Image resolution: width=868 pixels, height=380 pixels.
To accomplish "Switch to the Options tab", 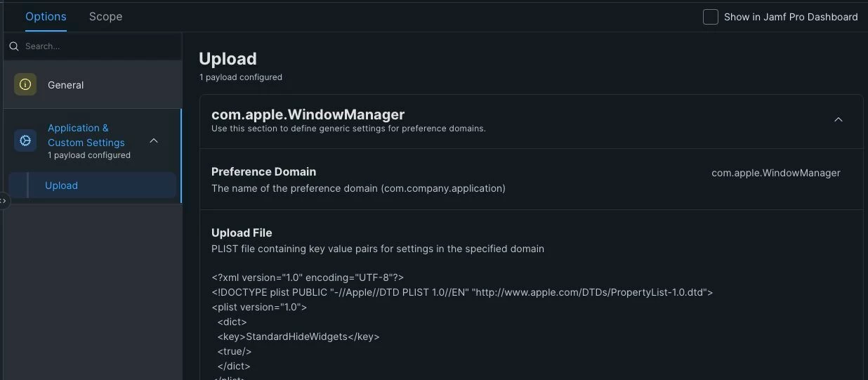I will click(46, 16).
